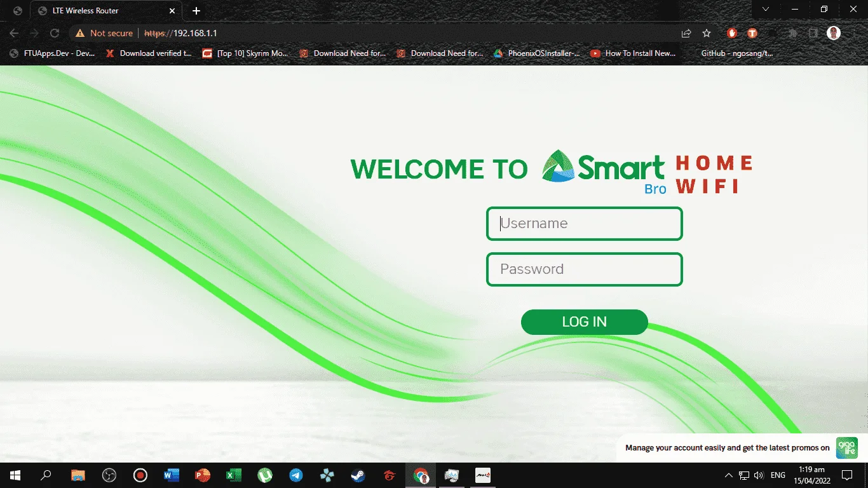Show hidden system tray icons
The image size is (868, 488).
(x=729, y=475)
